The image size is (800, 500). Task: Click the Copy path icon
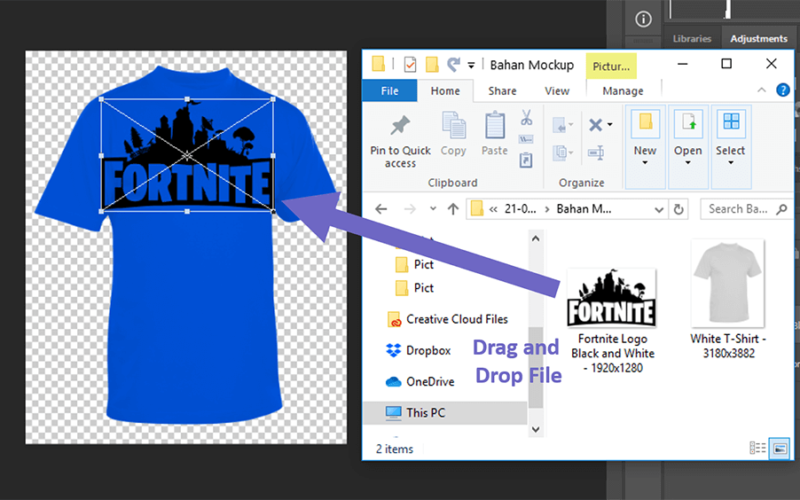pyautogui.click(x=526, y=139)
